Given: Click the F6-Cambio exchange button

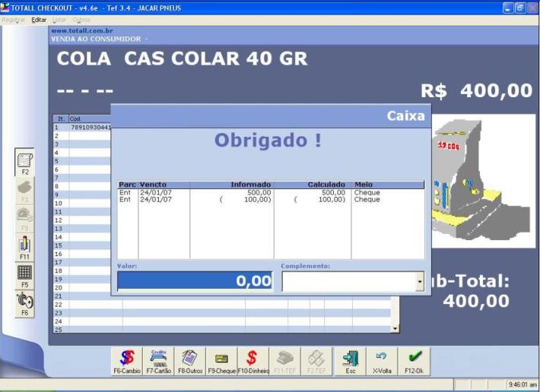Looking at the screenshot, I should click(x=127, y=362).
